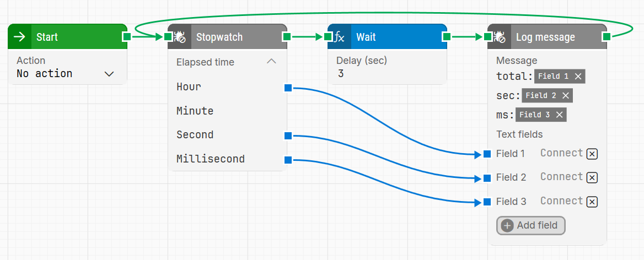644x260 pixels.
Task: Remove Field 3 tag from message
Action: (x=559, y=115)
